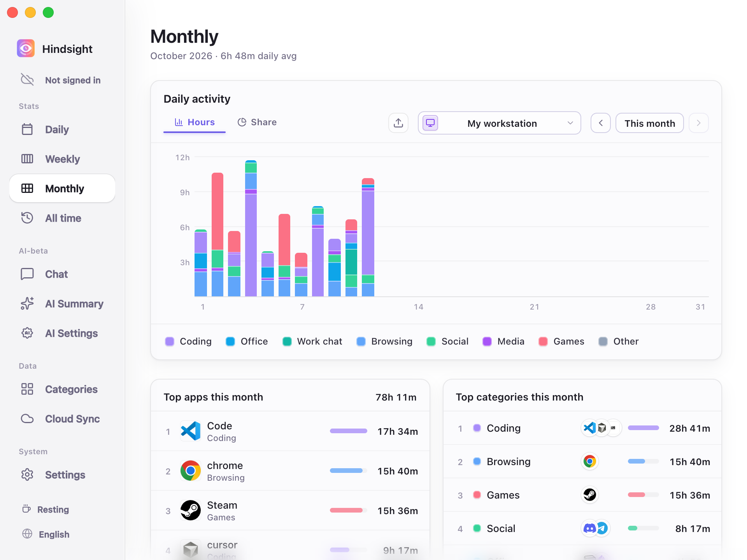Toggle the Games legend series
The width and height of the screenshot is (747, 560).
561,341
